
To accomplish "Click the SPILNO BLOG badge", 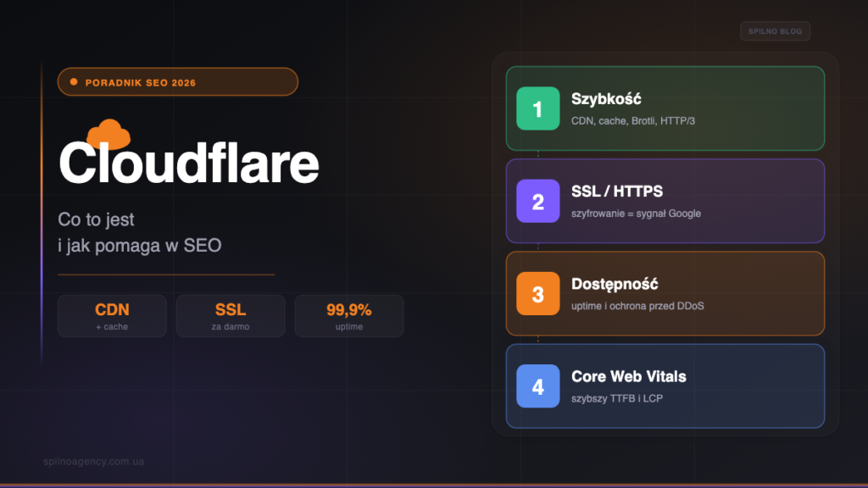I will (x=775, y=31).
